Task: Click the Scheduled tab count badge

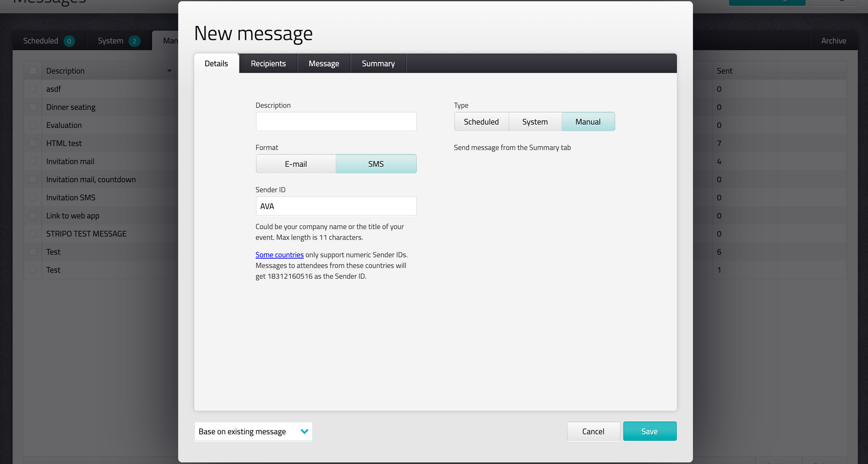Action: pos(69,41)
